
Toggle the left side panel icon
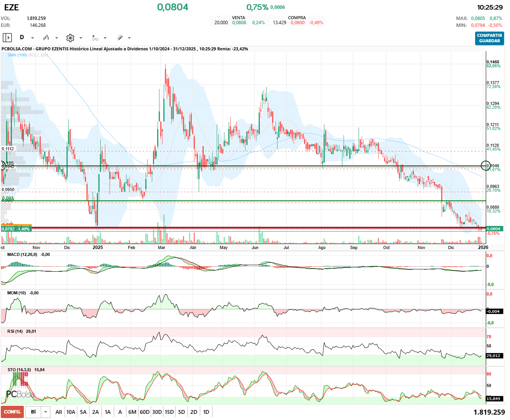click(x=7, y=38)
